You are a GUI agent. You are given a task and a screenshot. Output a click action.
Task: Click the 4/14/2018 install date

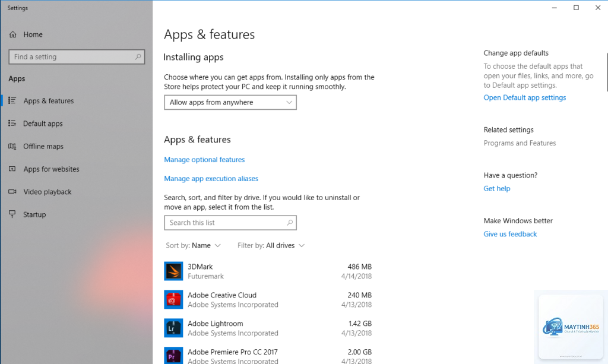pos(356,276)
